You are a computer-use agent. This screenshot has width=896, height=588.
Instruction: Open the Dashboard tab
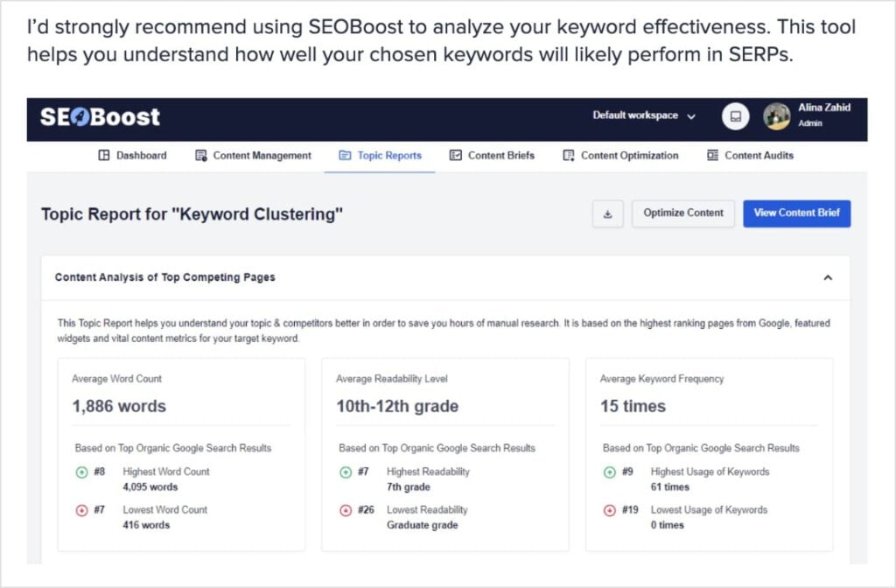131,155
